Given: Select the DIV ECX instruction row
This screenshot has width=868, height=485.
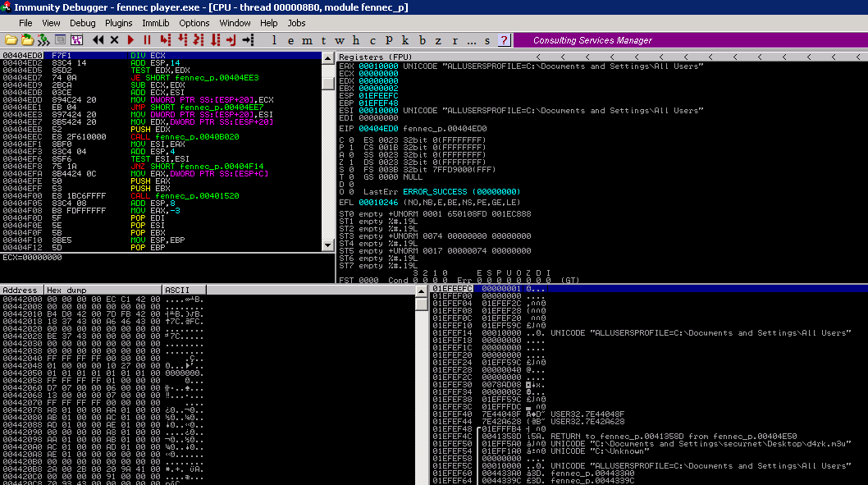Looking at the screenshot, I should (161, 55).
